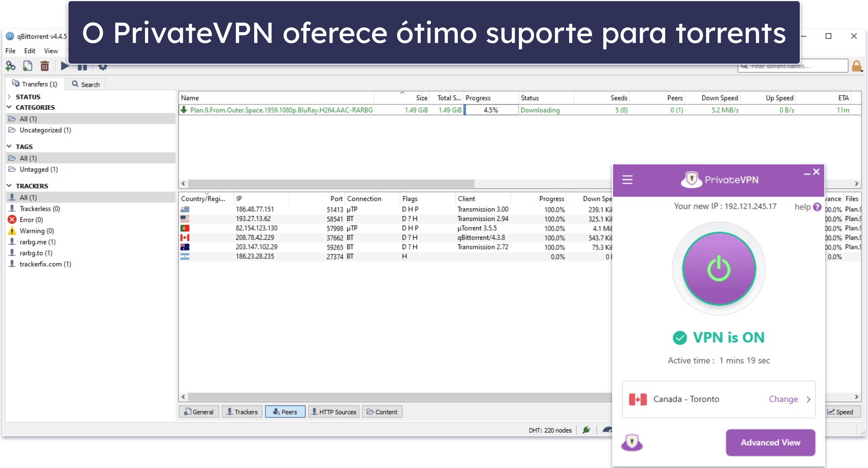
Task: Select rarbg.to (1) tracker
Action: pyautogui.click(x=36, y=253)
